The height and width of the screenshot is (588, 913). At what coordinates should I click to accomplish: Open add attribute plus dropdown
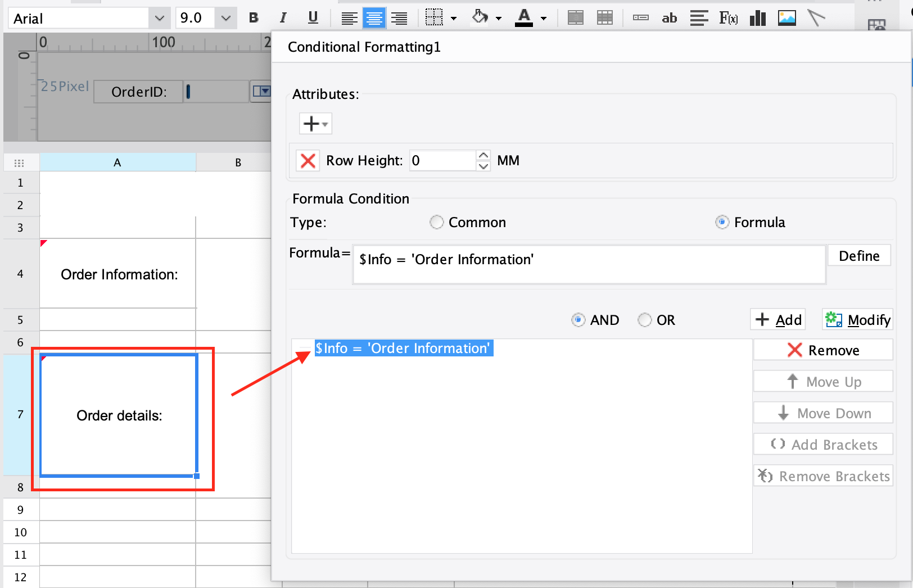coord(315,124)
